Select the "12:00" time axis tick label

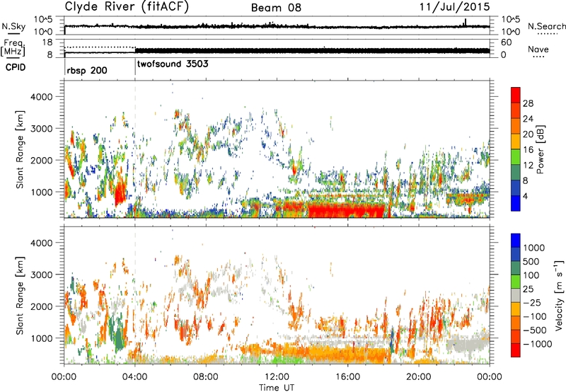(277, 377)
